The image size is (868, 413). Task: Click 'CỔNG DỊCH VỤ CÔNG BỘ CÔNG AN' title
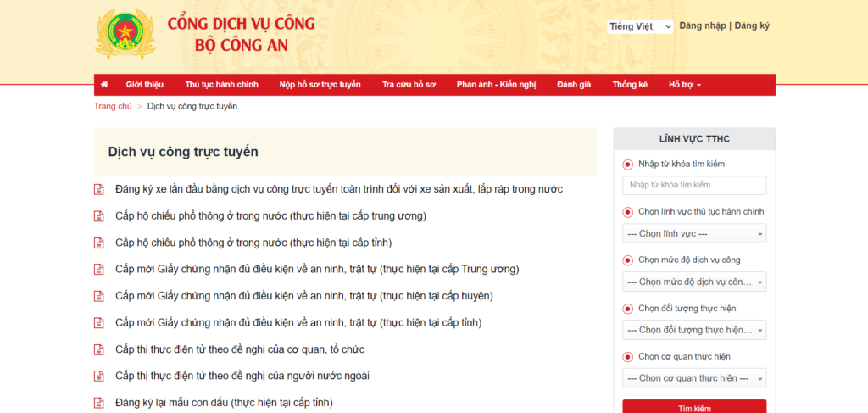coord(242,34)
